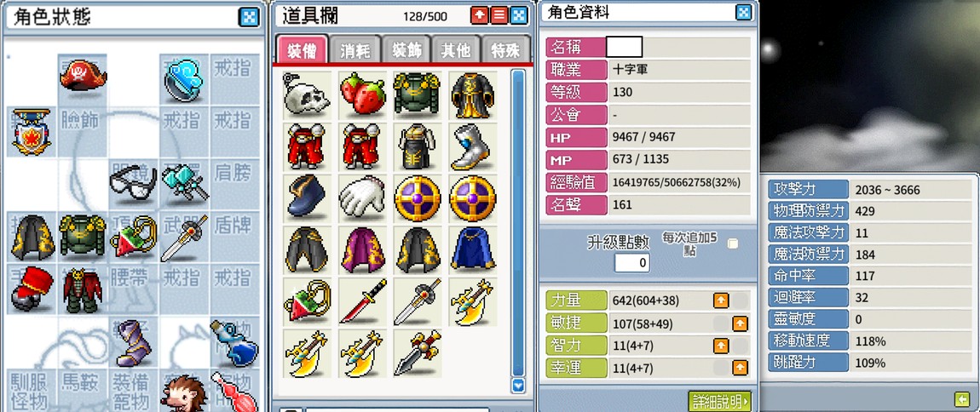Select the skull item in inventory
The image size is (980, 412).
306,94
